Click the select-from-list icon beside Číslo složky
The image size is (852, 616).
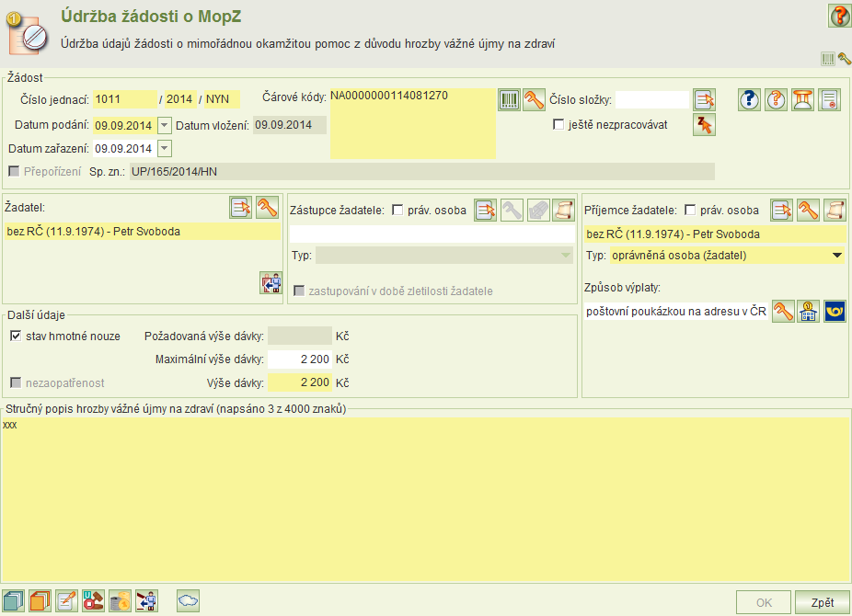coord(704,100)
